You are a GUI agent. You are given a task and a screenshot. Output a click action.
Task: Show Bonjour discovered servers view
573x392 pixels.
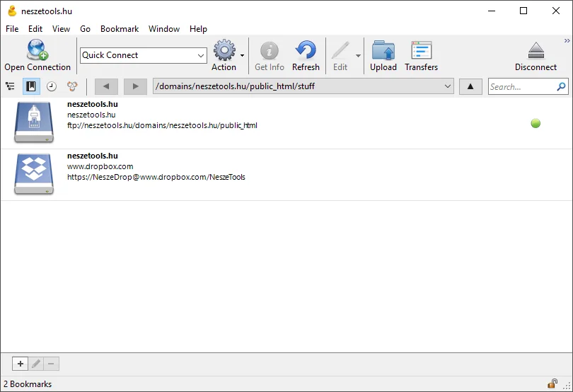click(72, 86)
